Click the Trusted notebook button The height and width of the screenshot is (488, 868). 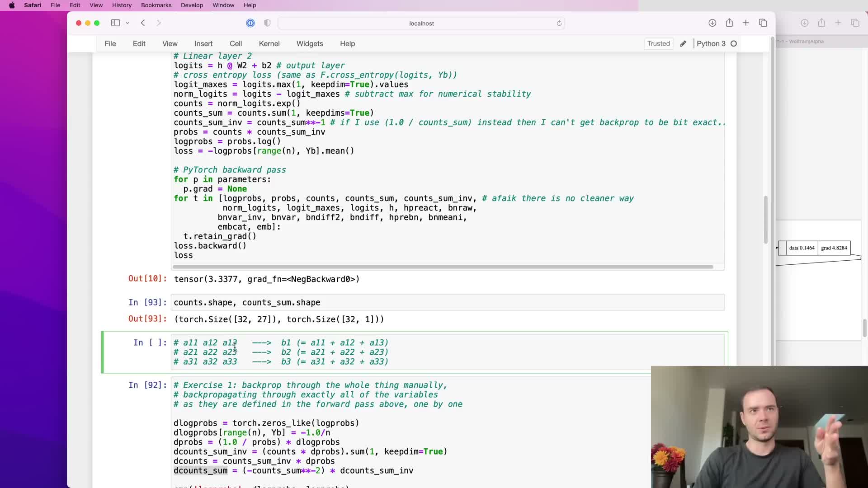pos(658,44)
